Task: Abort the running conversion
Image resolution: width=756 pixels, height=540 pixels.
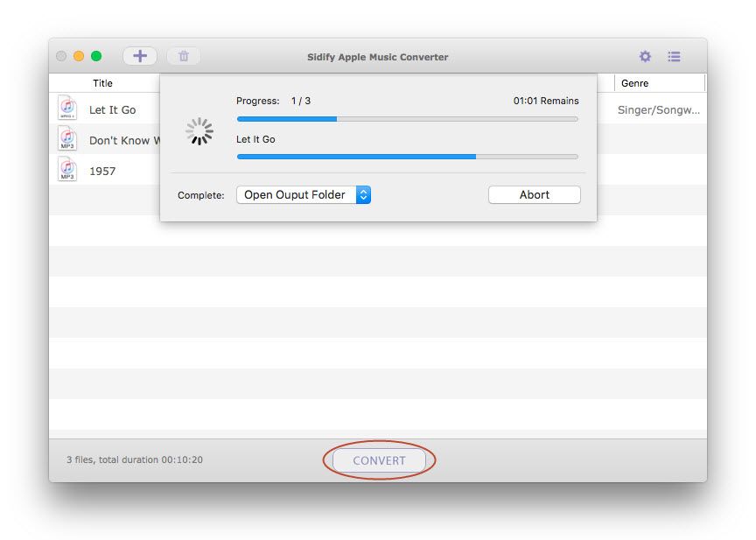Action: pyautogui.click(x=535, y=195)
